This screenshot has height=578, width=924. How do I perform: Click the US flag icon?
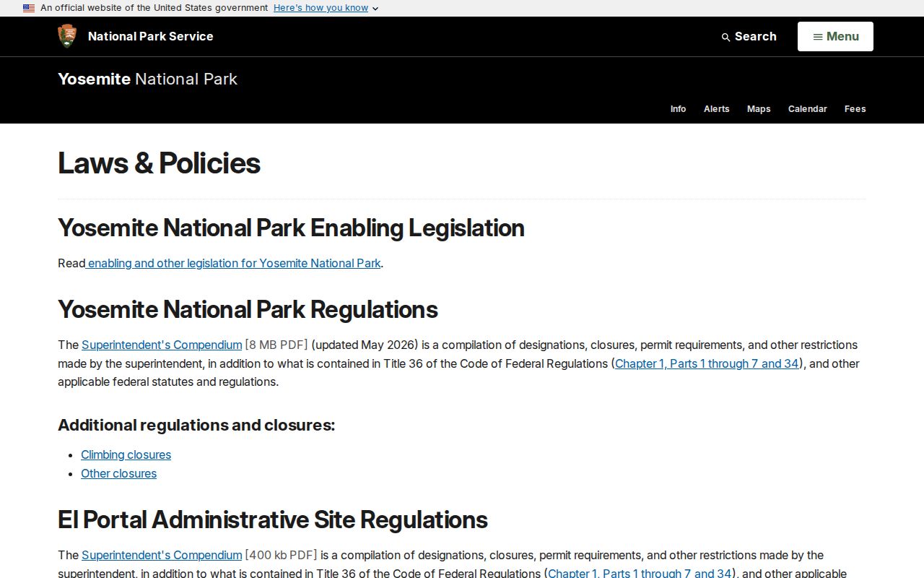(x=29, y=8)
